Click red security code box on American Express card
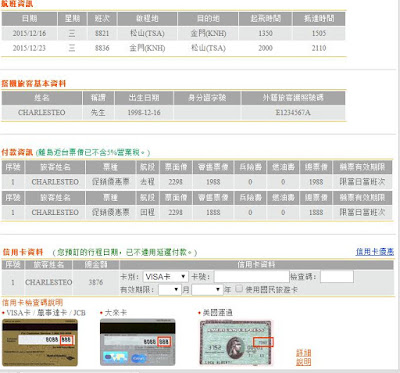The height and width of the screenshot is (373, 400). (263, 342)
